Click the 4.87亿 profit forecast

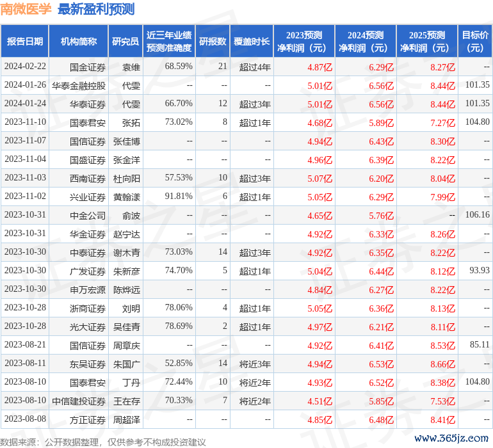[x=319, y=67]
